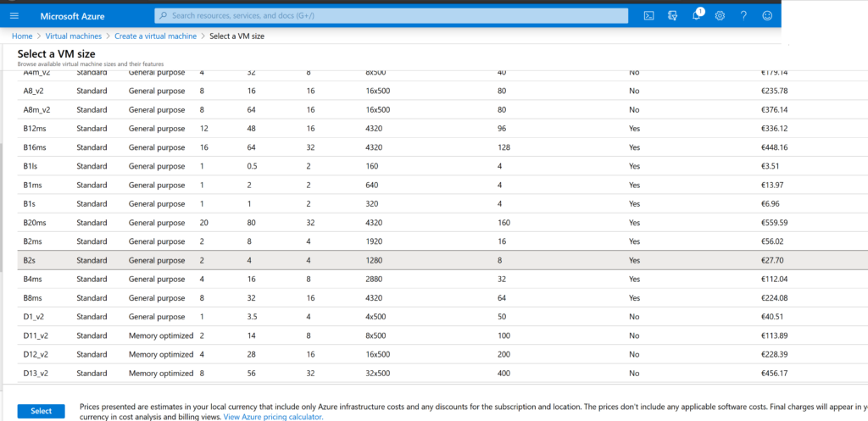Click the search resources, services, and docs box
The height and width of the screenshot is (421, 868).
391,15
